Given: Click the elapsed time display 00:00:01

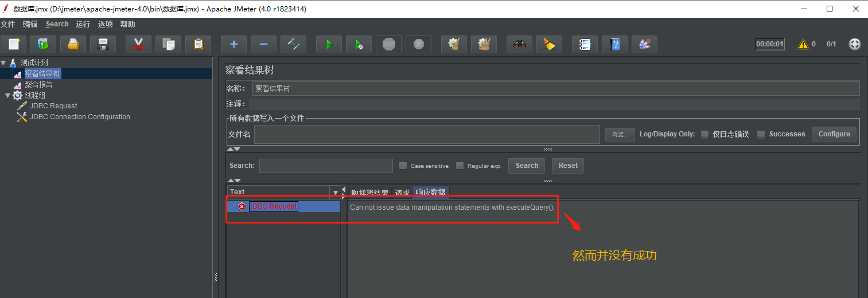Looking at the screenshot, I should tap(770, 44).
